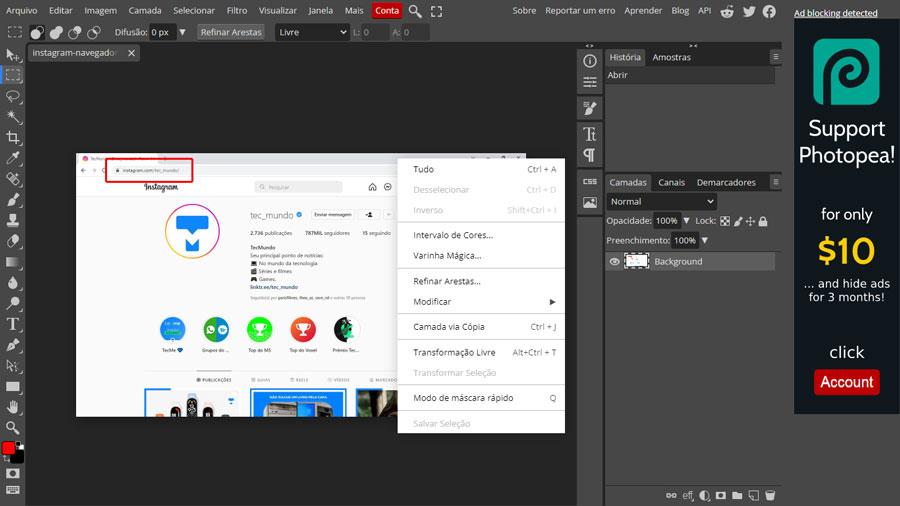Viewport: 900px width, 506px height.
Task: Enable add to selection mode
Action: click(56, 33)
